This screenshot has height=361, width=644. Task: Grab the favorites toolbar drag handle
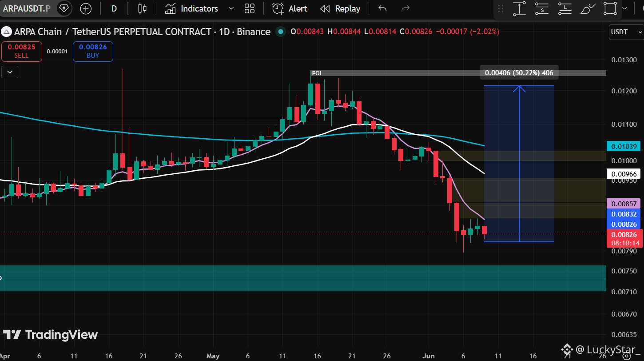point(501,9)
